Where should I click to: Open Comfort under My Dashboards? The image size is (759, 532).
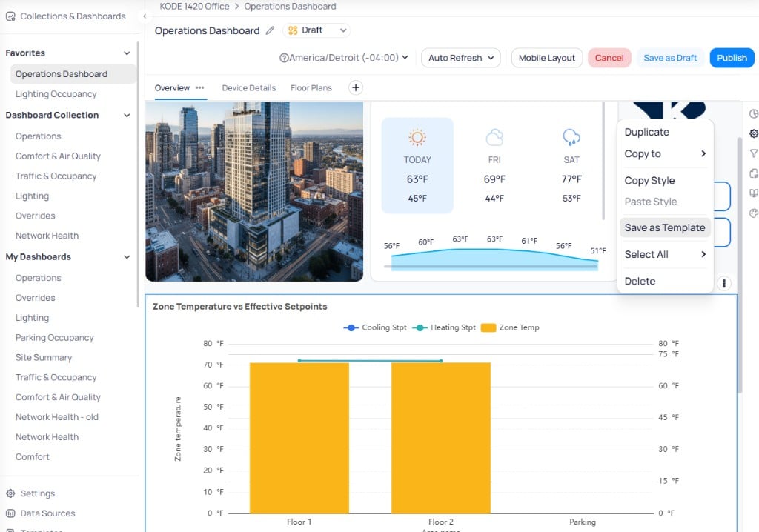(x=33, y=456)
